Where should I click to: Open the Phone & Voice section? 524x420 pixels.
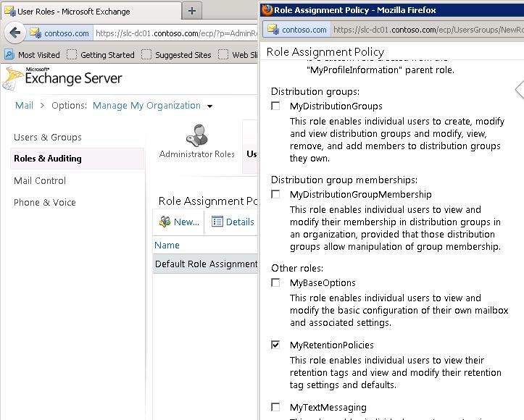click(x=44, y=202)
